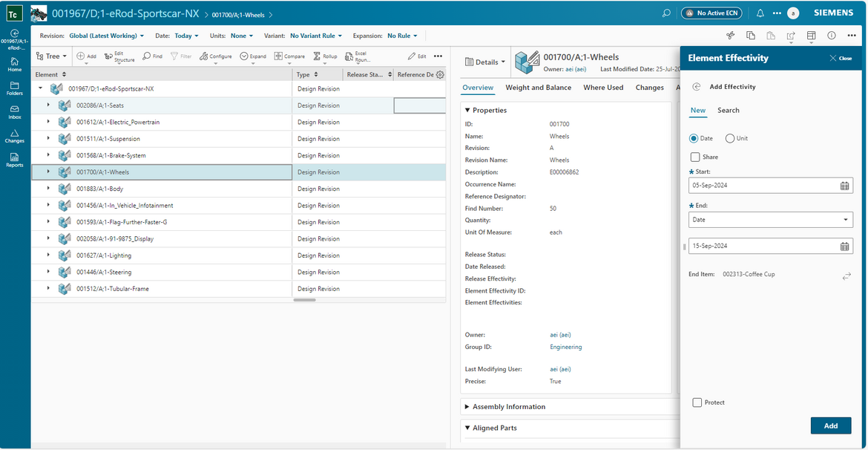This screenshot has width=868, height=450.
Task: Open the Information panel icon
Action: point(832,36)
